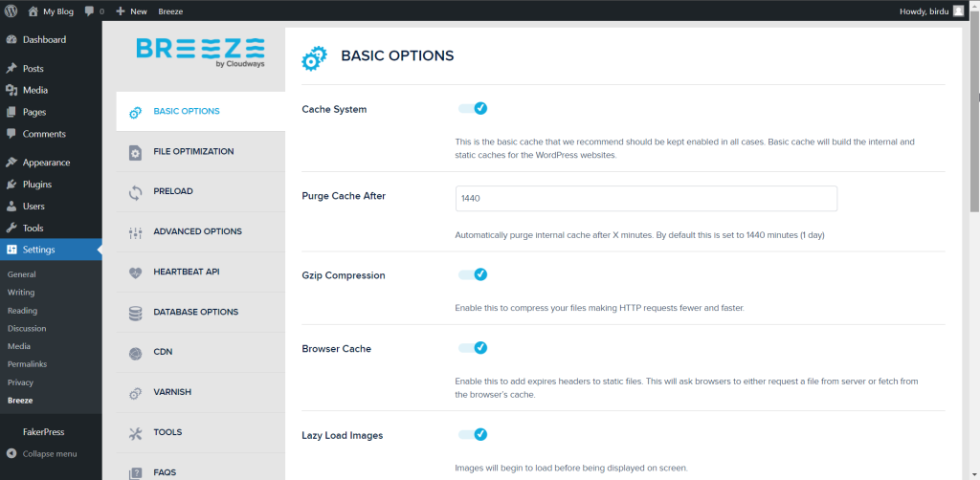Switch to the Preload tab
The height and width of the screenshot is (480, 980).
(x=201, y=191)
